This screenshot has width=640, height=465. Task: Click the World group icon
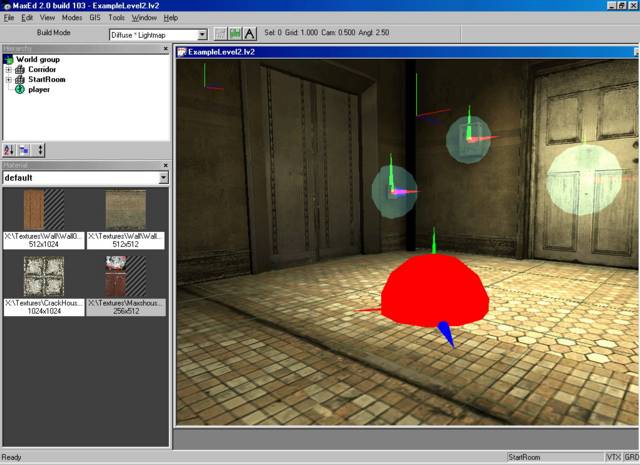9,60
